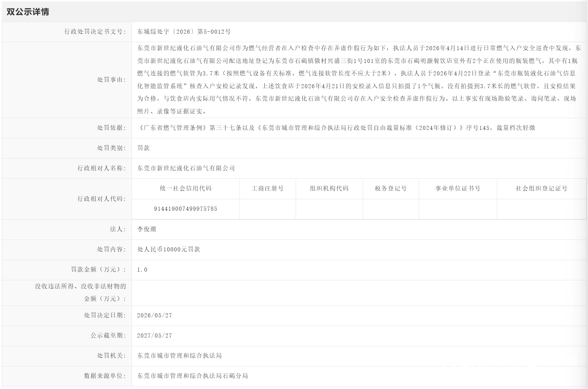Viewport: 588px width, 389px height.
Task: Click the 法人 label
Action: point(118,229)
